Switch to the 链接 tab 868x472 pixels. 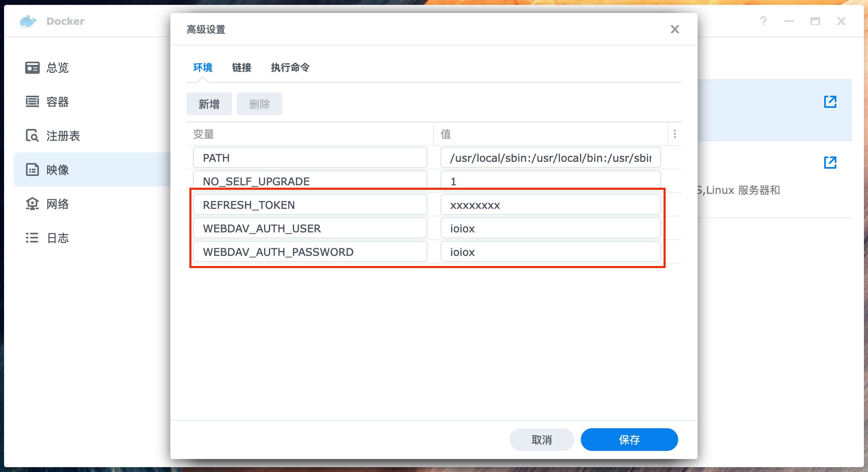pos(241,67)
